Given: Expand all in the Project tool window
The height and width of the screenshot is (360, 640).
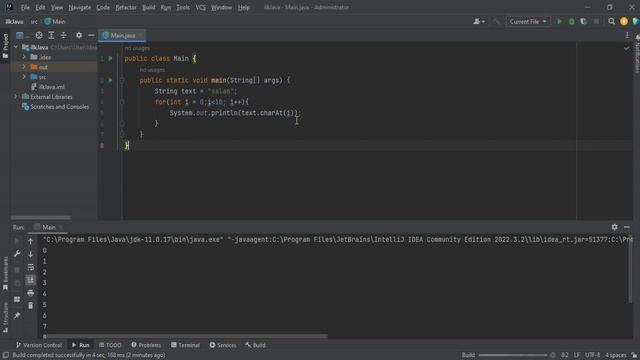Looking at the screenshot, I should coord(51,36).
